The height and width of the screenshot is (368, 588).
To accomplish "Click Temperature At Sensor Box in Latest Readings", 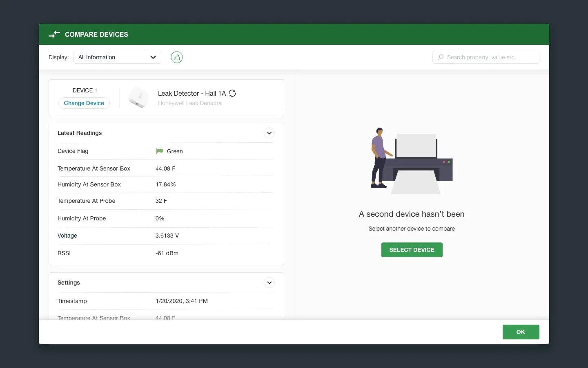I will tap(94, 168).
